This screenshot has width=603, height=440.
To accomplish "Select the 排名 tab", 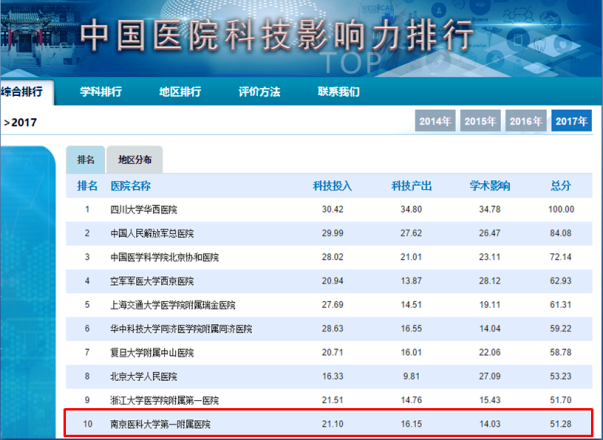I will pos(85,160).
